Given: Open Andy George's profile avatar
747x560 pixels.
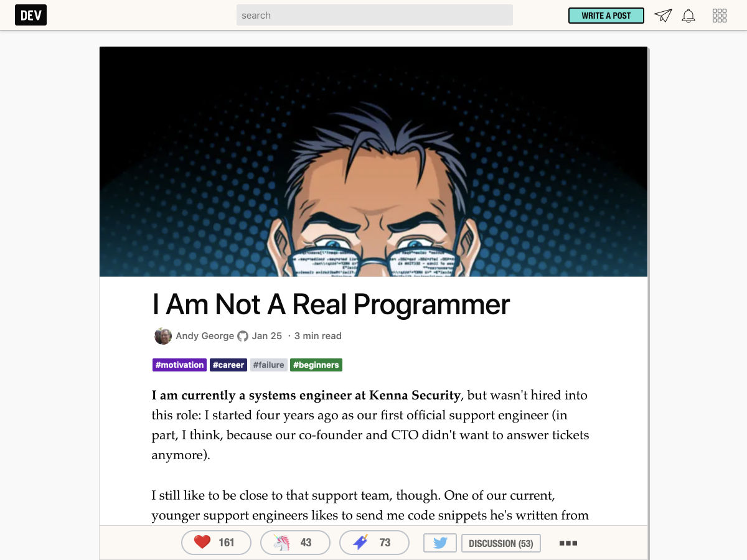Looking at the screenshot, I should pyautogui.click(x=163, y=336).
